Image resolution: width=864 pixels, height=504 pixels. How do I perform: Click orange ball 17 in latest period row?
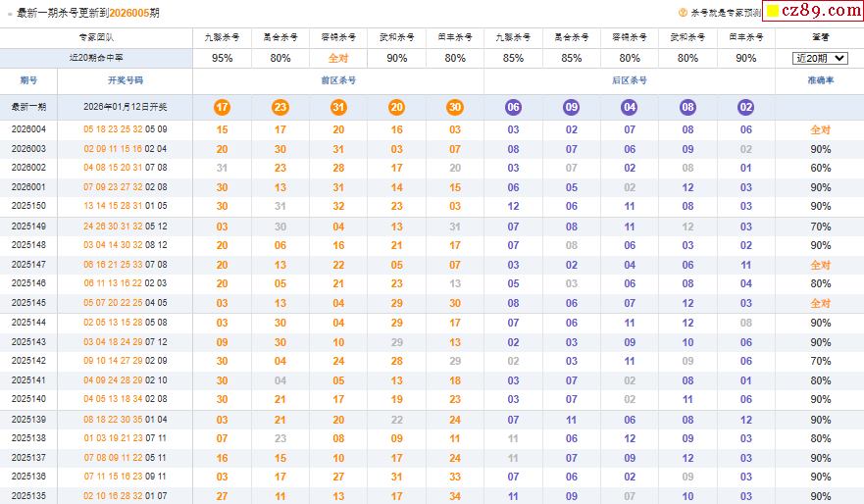[x=222, y=108]
